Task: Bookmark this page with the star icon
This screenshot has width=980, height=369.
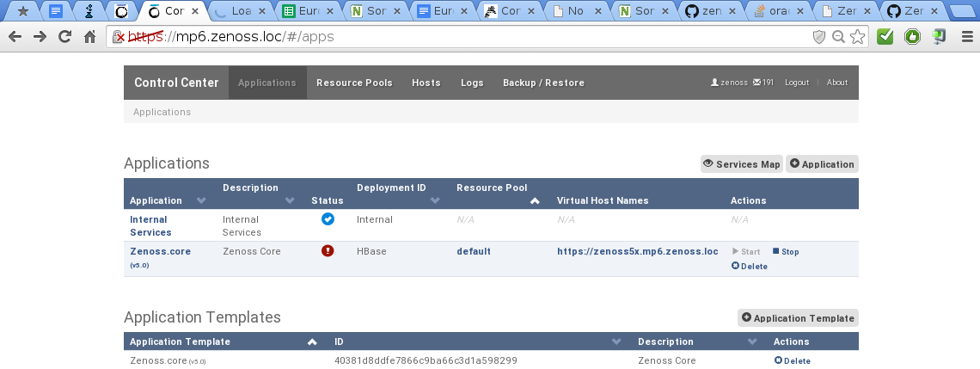Action: 858,37
